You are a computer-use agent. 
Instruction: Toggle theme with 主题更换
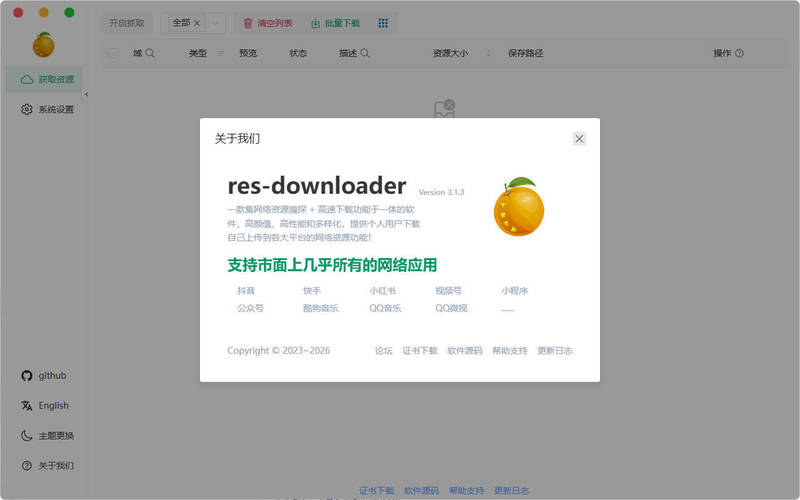[48, 435]
